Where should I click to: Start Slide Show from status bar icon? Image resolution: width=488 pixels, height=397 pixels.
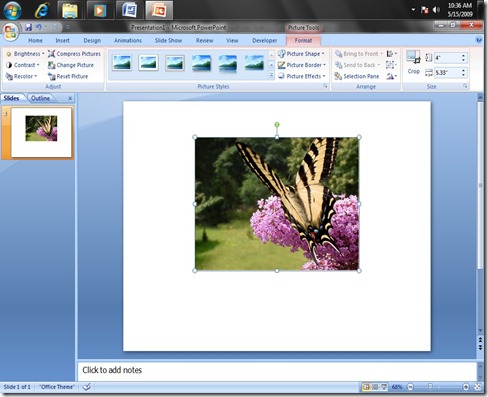(384, 387)
